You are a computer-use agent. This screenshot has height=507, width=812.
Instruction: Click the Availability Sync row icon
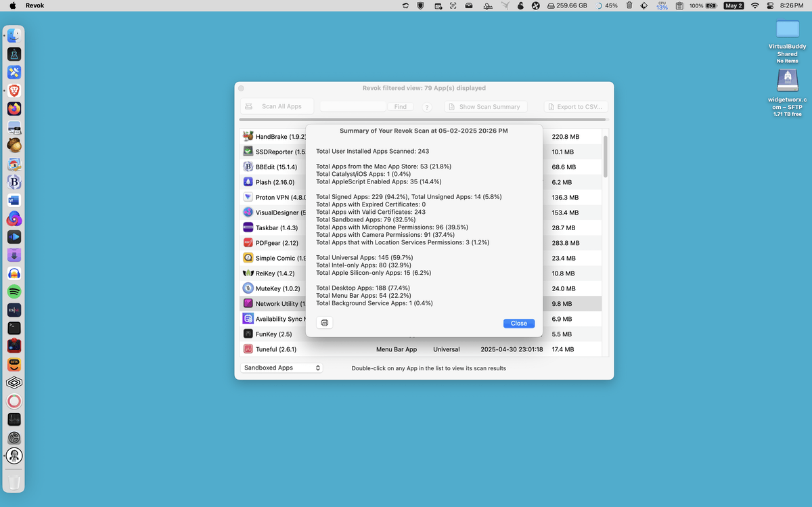pyautogui.click(x=248, y=319)
